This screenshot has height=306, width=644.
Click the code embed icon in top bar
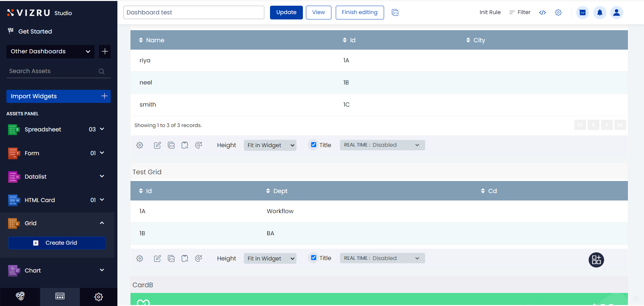(542, 12)
